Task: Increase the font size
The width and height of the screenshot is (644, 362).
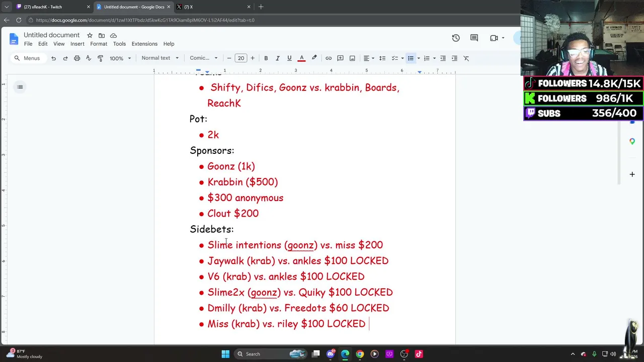Action: (x=253, y=58)
